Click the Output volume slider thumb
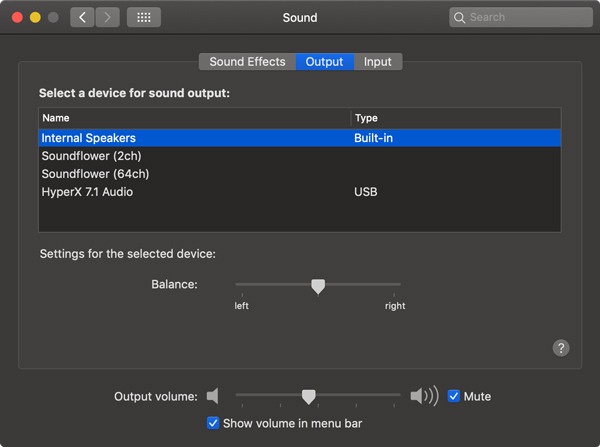The width and height of the screenshot is (600, 447). click(x=309, y=397)
